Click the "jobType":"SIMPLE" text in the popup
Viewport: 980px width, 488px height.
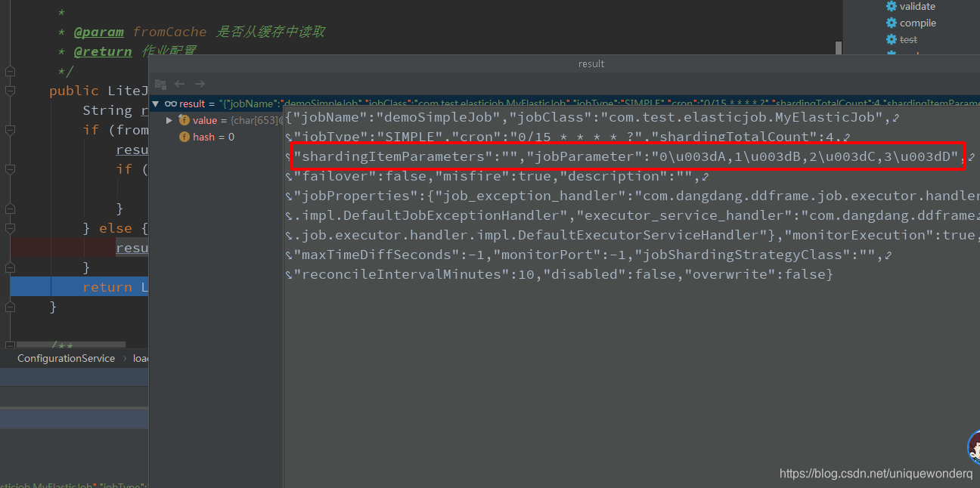pos(367,137)
